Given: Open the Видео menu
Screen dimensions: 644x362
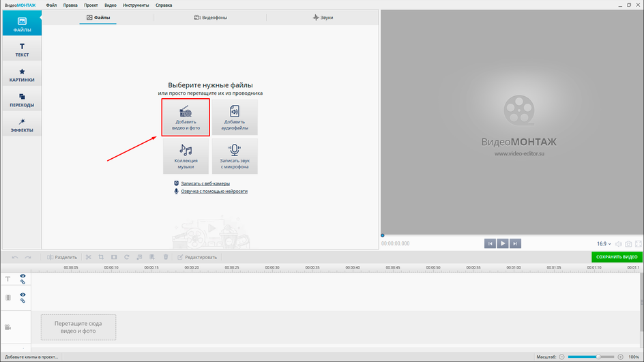Looking at the screenshot, I should (110, 5).
